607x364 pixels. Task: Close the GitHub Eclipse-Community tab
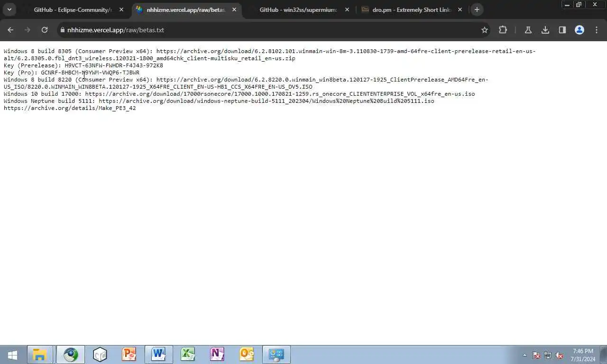(x=121, y=9)
